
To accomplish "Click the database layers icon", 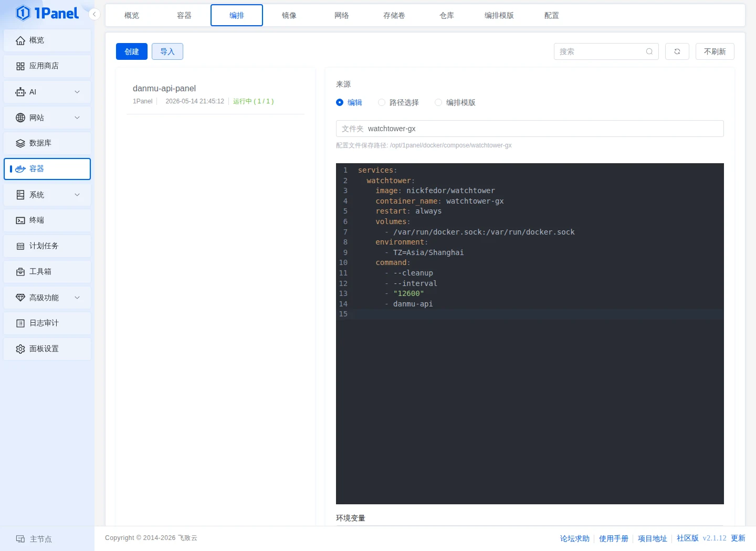I will click(x=20, y=143).
